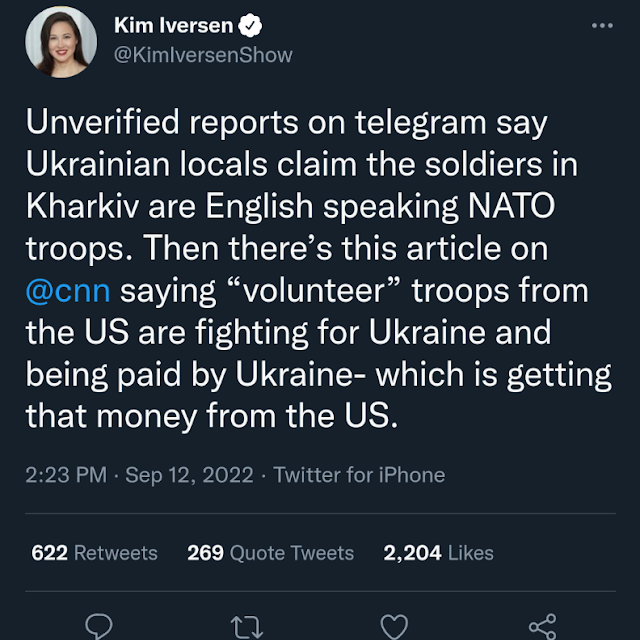View the 622 Retweets list
Image resolution: width=640 pixels, height=640 pixels.
(94, 553)
